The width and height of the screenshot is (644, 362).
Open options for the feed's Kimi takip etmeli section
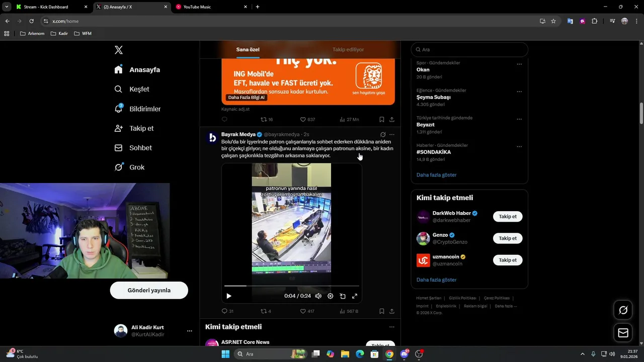(392, 327)
